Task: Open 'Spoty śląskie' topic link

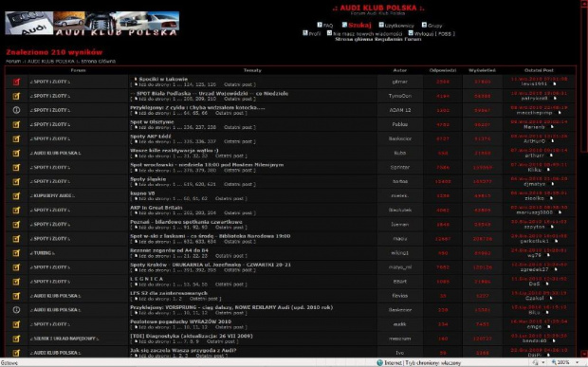Action: (x=148, y=179)
